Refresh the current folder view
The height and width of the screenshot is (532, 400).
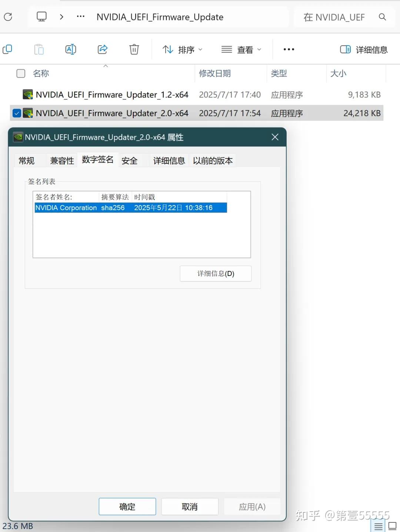(x=8, y=17)
